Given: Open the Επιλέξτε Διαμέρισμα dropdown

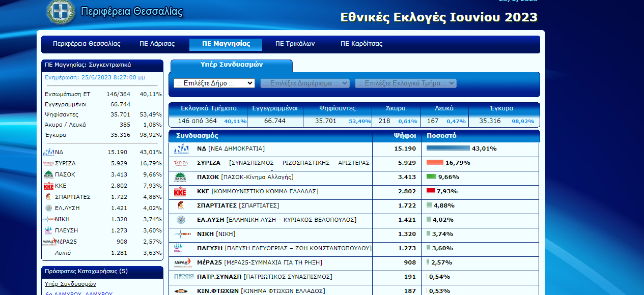Looking at the screenshot, I should pyautogui.click(x=305, y=83).
